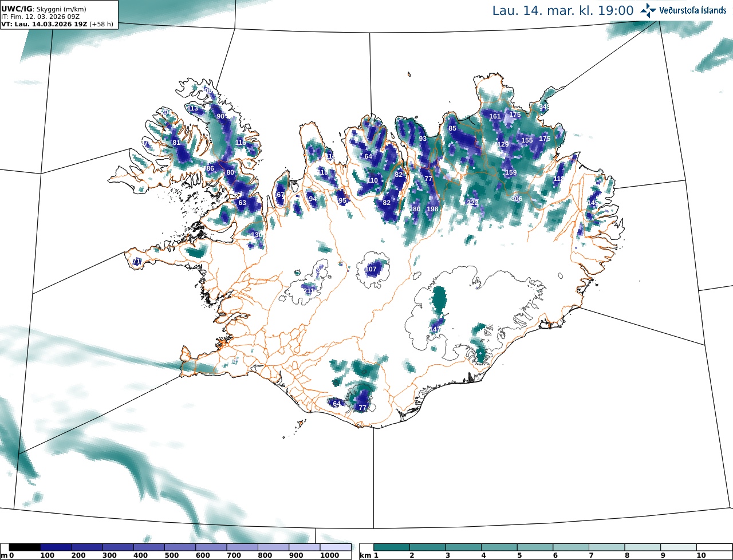Click the visibility value 147 on Vatnajökull
Screen dimensions: 733x560
pyautogui.click(x=435, y=330)
